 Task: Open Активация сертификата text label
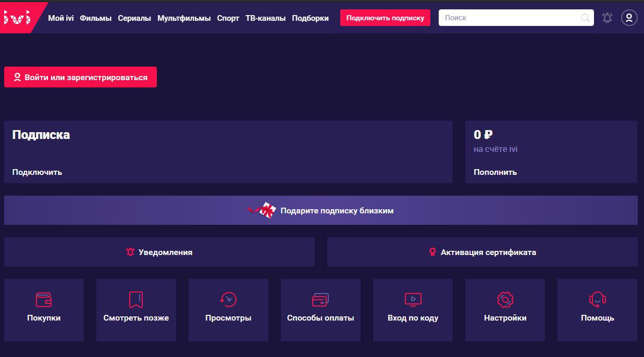click(488, 252)
